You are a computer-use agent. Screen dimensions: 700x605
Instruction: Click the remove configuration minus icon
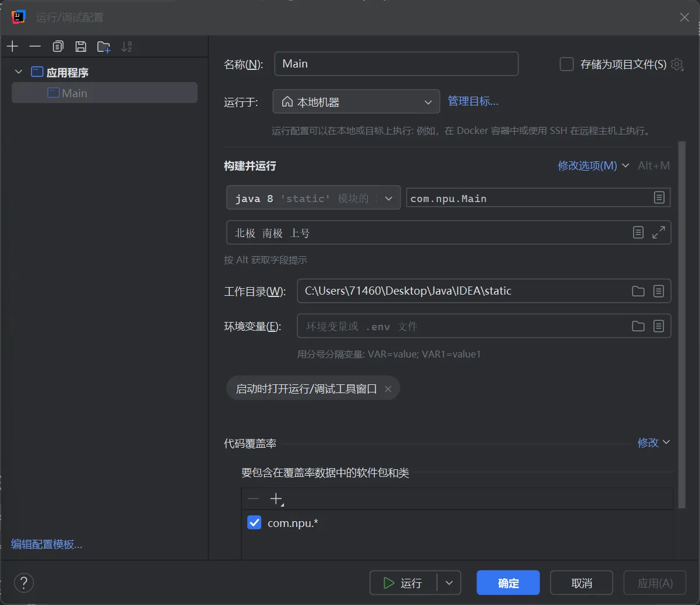(x=35, y=47)
